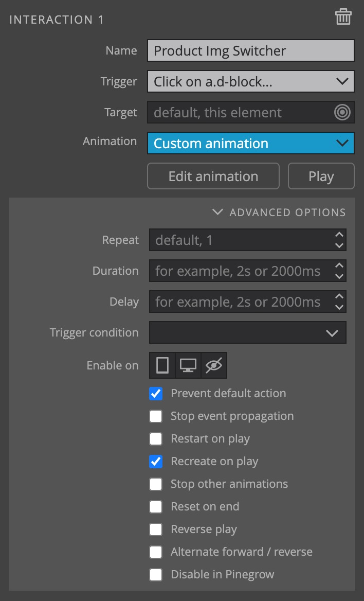Enable on desktop monitor icon

(188, 365)
